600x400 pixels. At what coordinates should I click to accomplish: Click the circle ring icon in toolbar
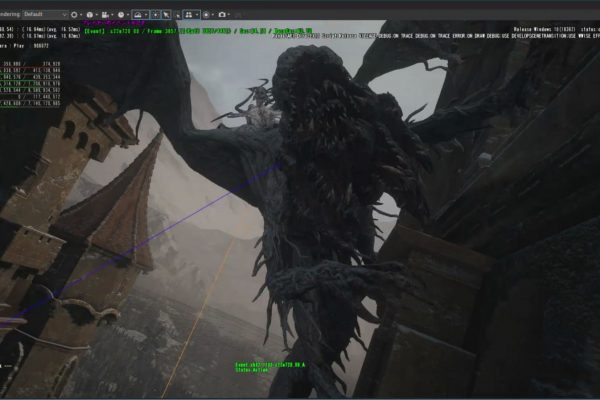click(74, 15)
